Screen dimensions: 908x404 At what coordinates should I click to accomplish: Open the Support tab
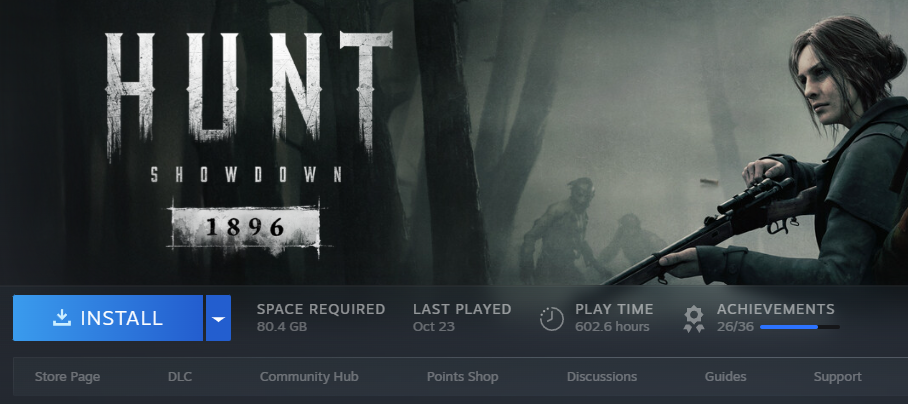click(837, 377)
